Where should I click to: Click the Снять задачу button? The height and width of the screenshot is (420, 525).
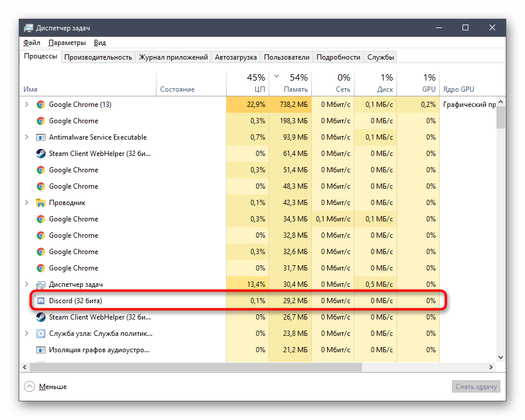tap(476, 387)
